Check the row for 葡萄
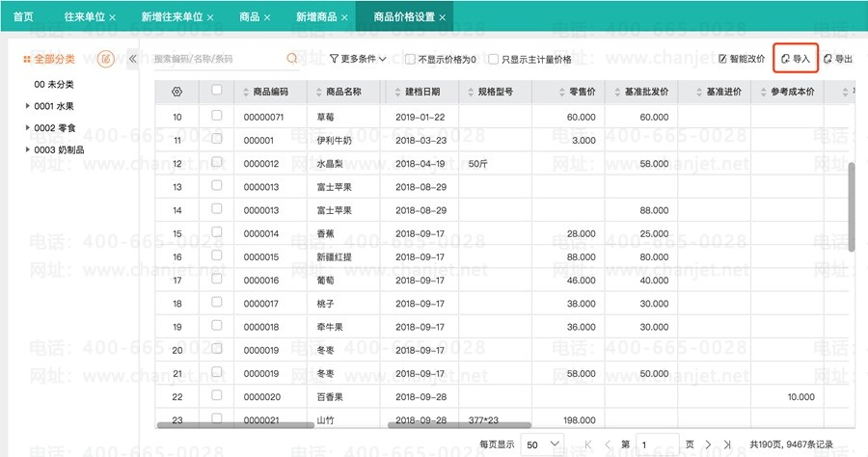 [216, 279]
